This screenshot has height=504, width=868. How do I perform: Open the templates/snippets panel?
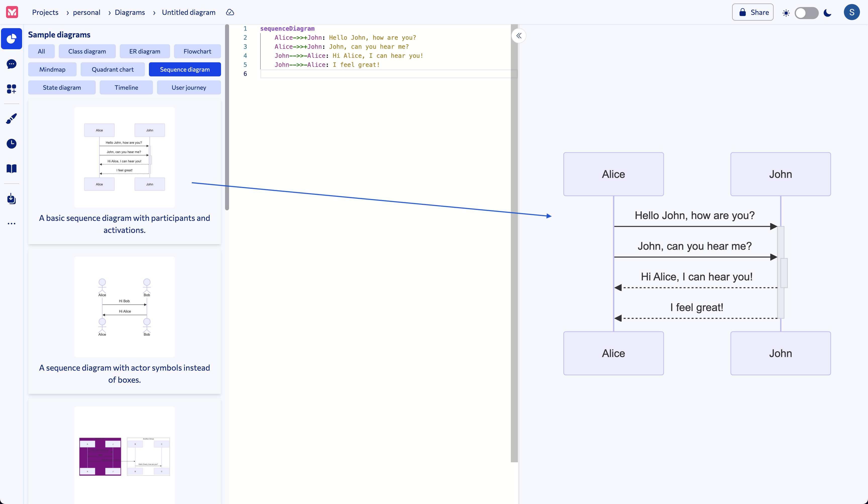(x=11, y=88)
